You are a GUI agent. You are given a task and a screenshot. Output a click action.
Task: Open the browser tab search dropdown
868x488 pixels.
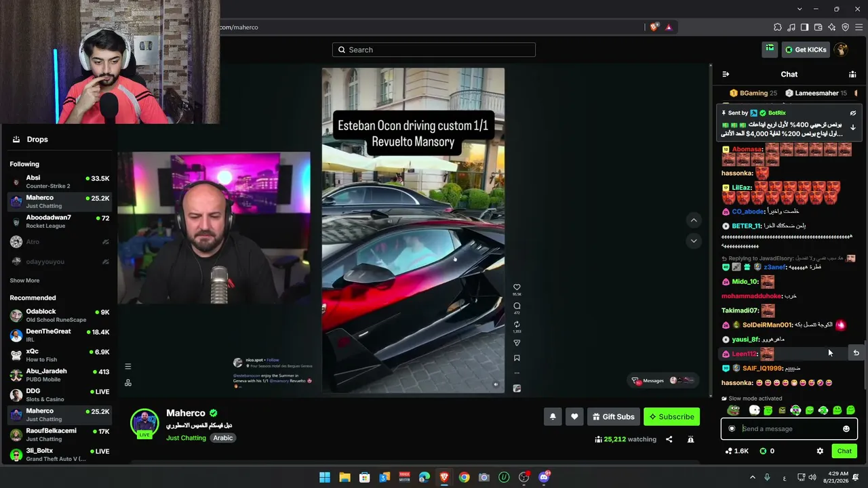pyautogui.click(x=800, y=9)
